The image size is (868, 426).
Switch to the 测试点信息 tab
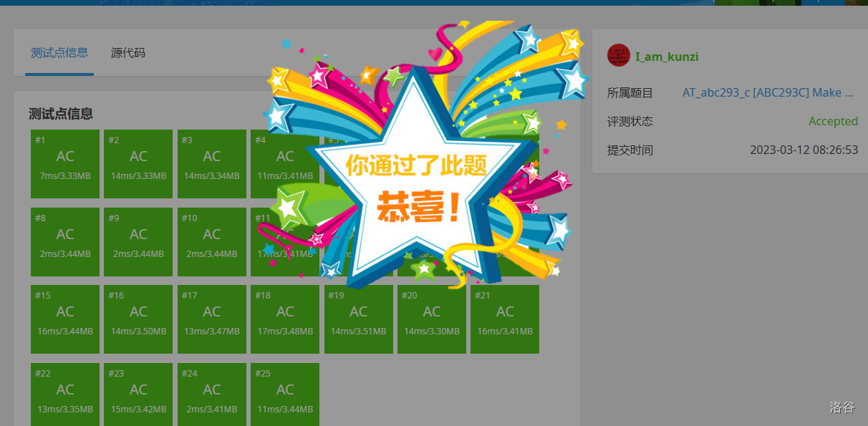tap(59, 53)
